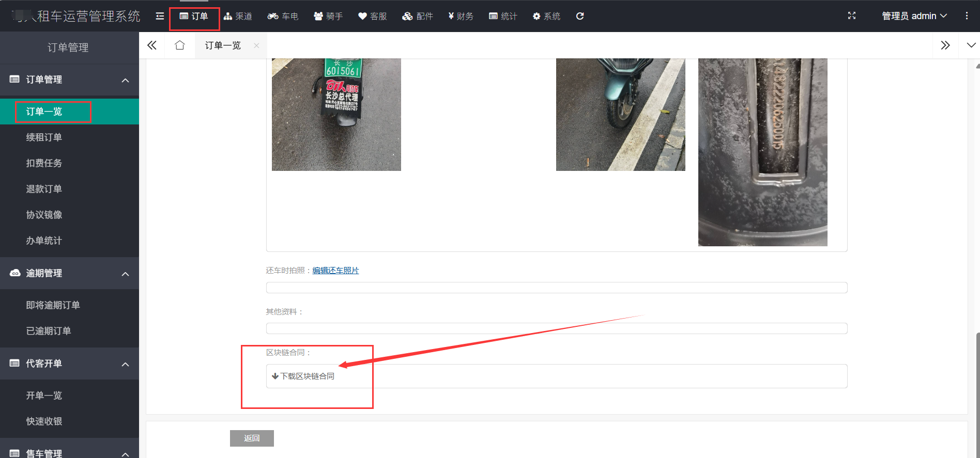The width and height of the screenshot is (980, 458).
Task: Select 开单一览 in sidebar
Action: point(69,396)
